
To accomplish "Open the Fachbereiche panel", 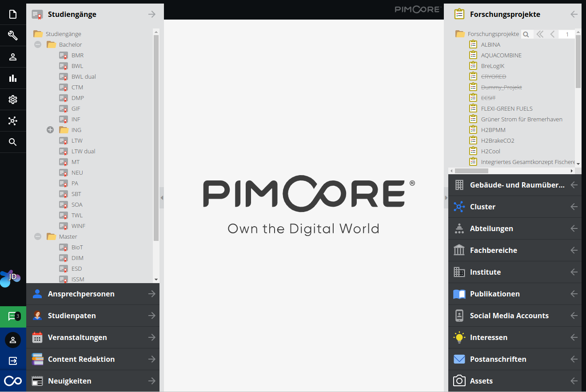I will [515, 250].
